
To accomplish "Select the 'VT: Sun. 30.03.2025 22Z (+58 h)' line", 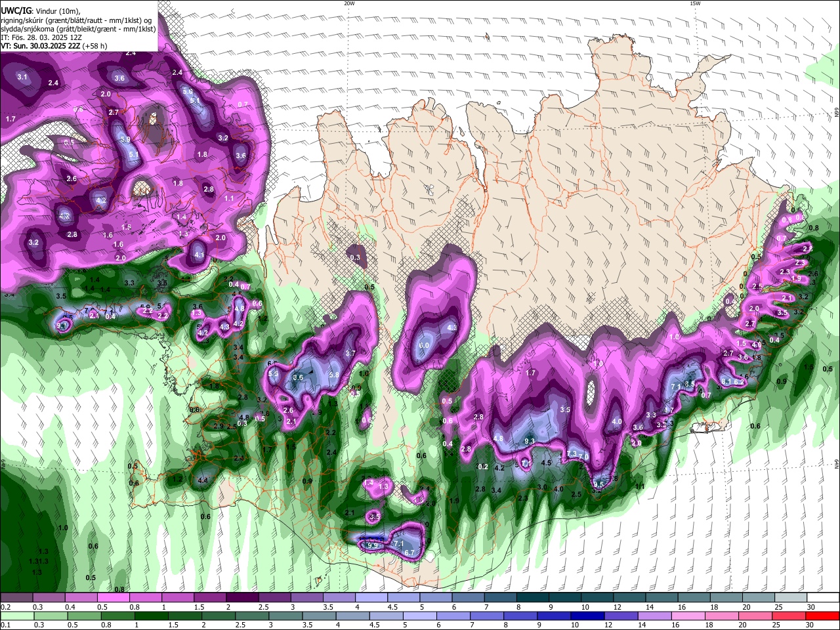I will click(54, 47).
